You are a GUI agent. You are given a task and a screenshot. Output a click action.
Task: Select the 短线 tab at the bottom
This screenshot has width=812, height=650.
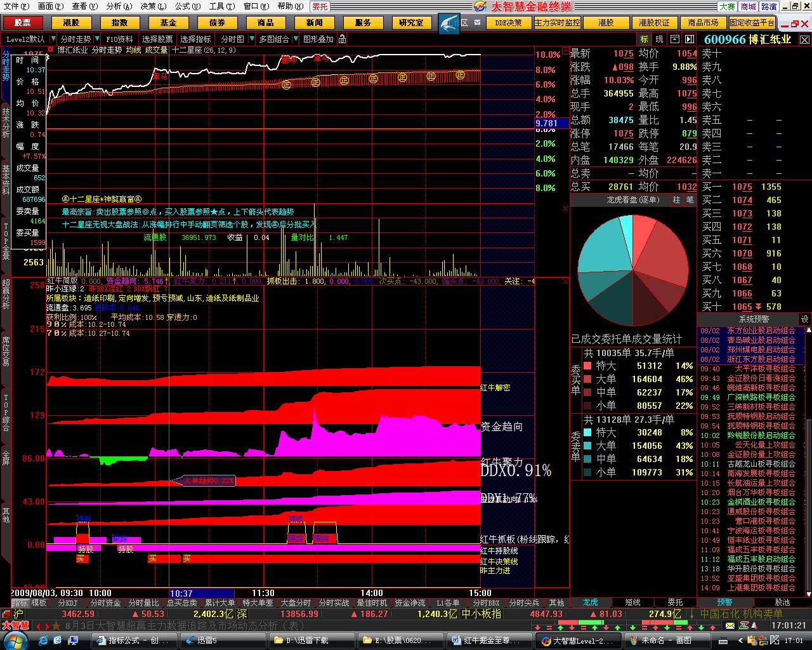(x=632, y=602)
